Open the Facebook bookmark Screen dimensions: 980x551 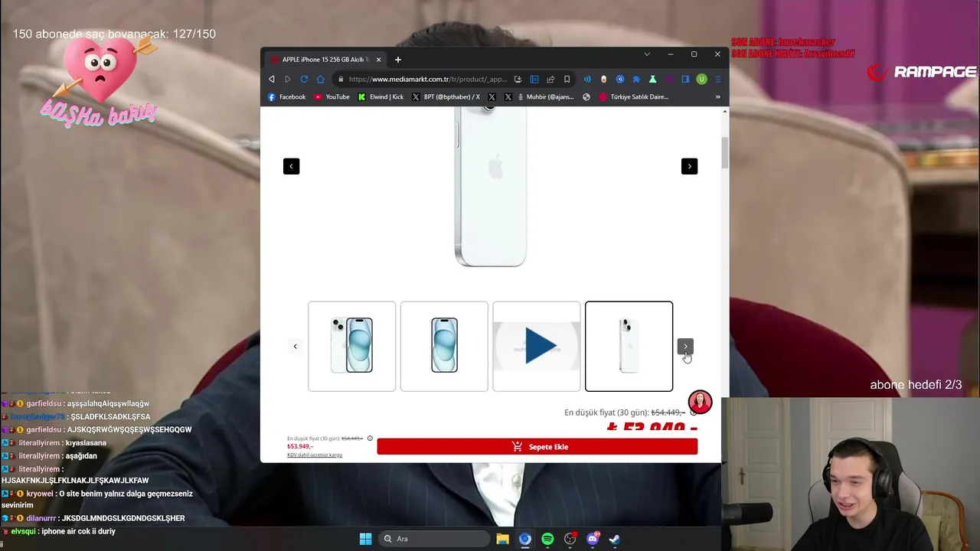pos(286,97)
